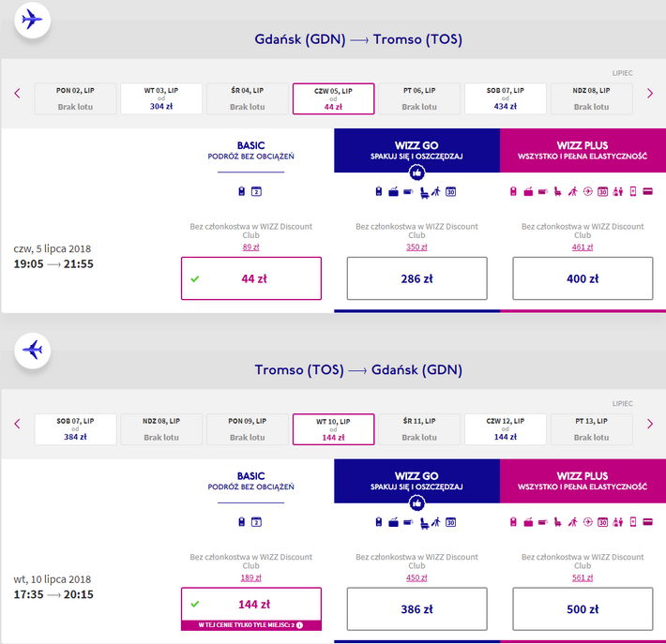666x644 pixels.
Task: Click thumbs-up badge on return WIZZ GO header
Action: pos(416,502)
